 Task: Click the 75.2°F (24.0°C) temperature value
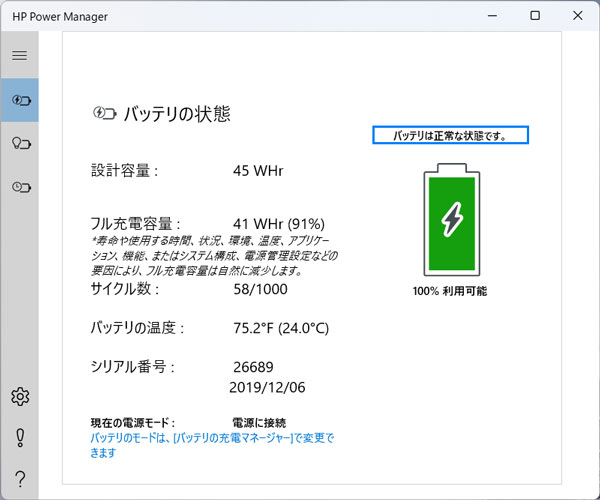[281, 328]
